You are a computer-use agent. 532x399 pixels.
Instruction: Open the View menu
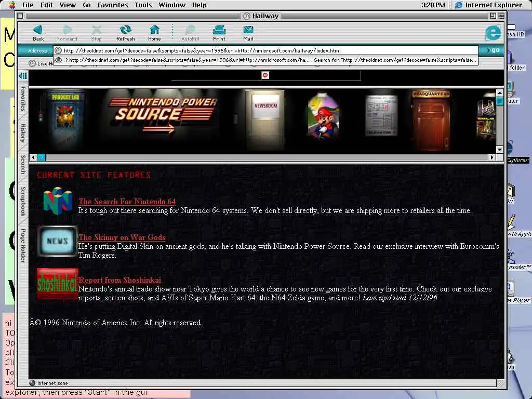pos(68,5)
